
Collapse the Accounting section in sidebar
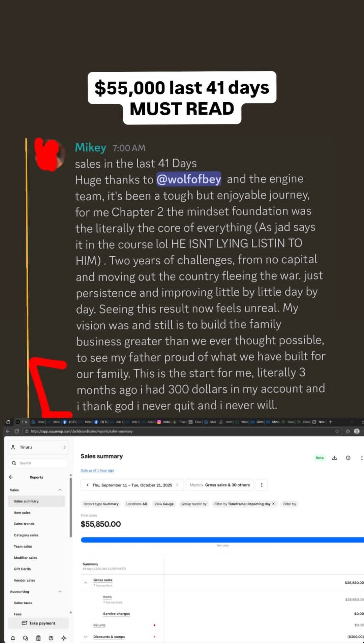[x=60, y=592]
